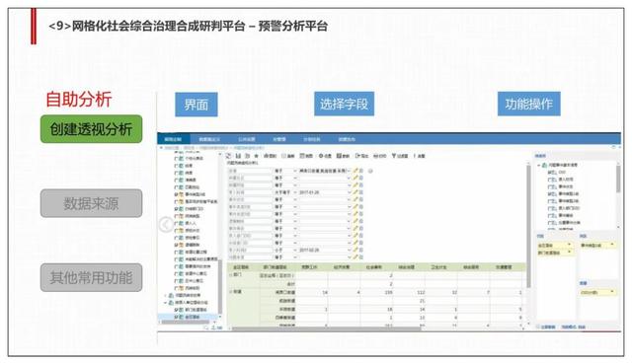
Task: Select the second tab in the blue navigation bar
Action: tap(209, 139)
